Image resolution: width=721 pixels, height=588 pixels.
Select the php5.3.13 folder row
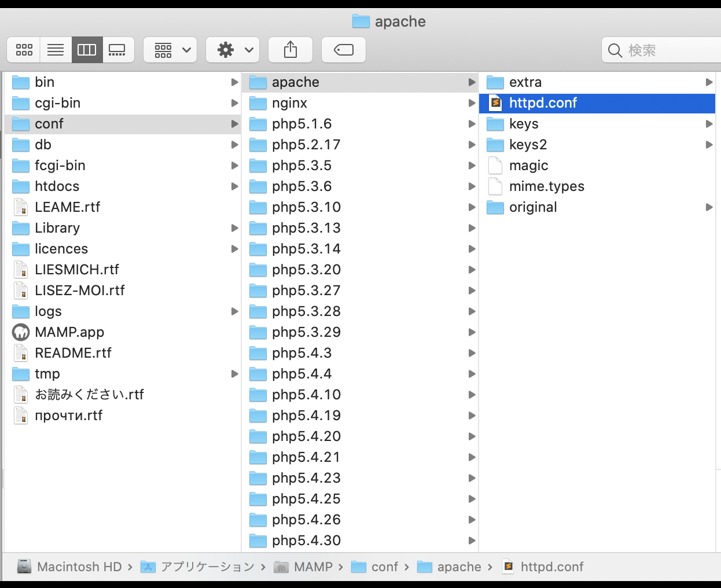pyautogui.click(x=360, y=228)
